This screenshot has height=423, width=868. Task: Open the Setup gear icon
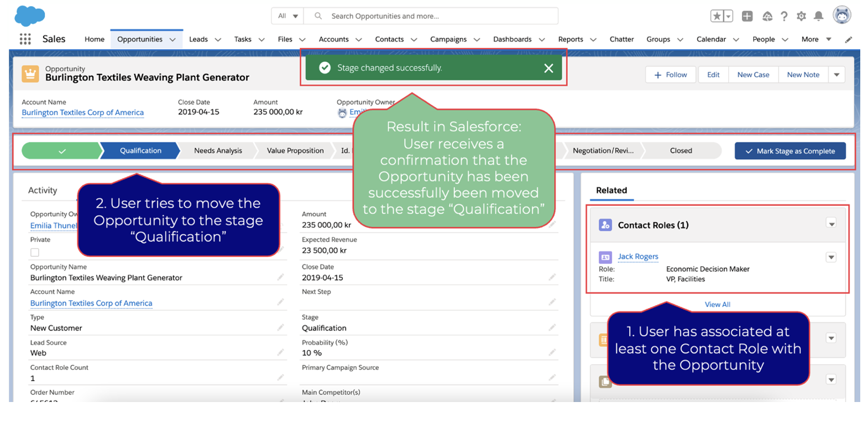(801, 16)
